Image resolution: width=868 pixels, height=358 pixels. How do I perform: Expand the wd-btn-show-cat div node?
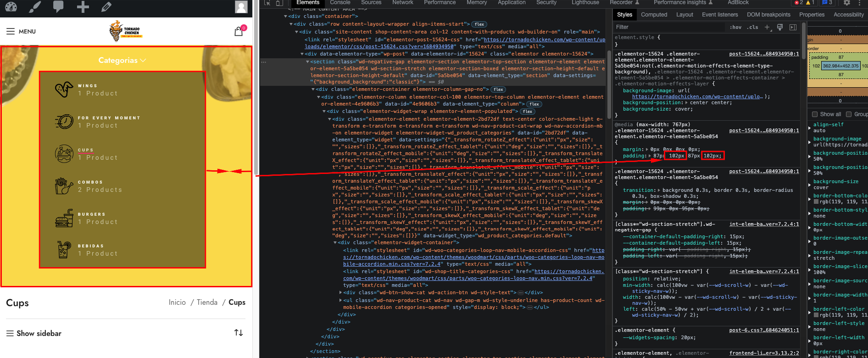[341, 293]
